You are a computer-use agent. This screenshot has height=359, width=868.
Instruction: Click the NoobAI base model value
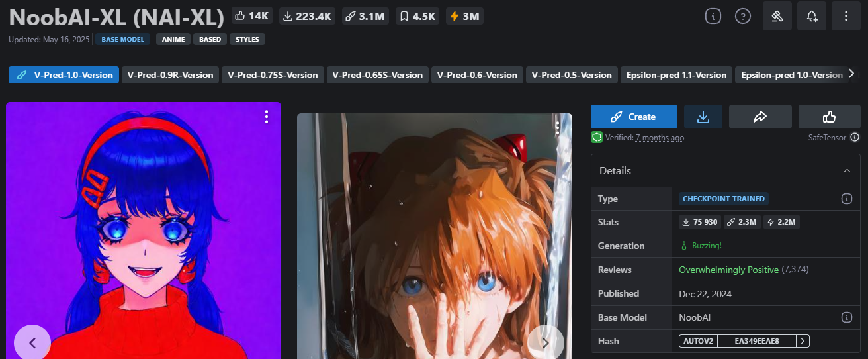(695, 317)
